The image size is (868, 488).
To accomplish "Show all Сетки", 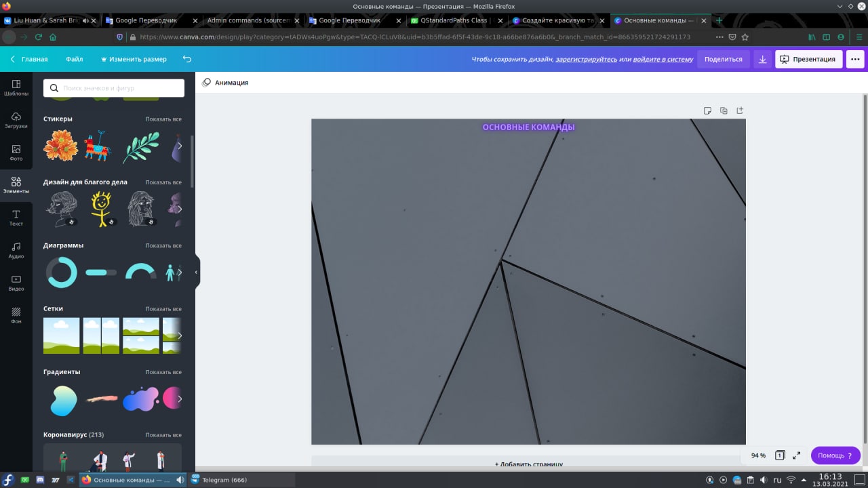I will pyautogui.click(x=163, y=309).
